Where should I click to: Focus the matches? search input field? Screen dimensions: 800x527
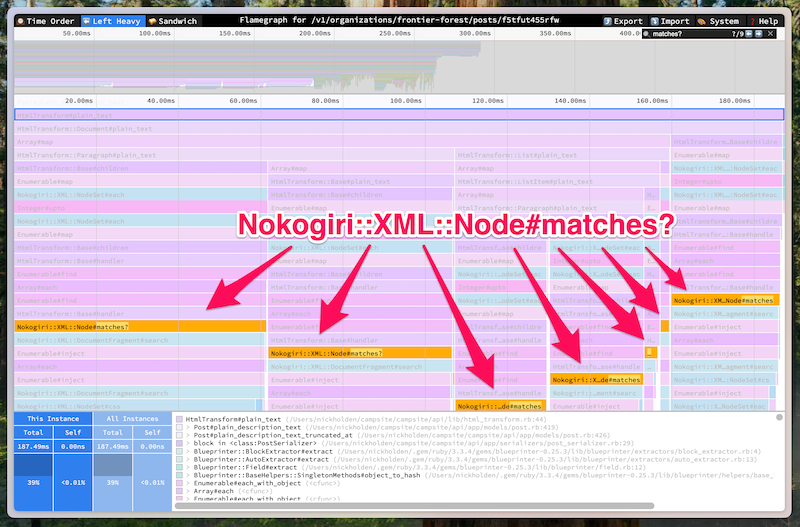pos(689,34)
